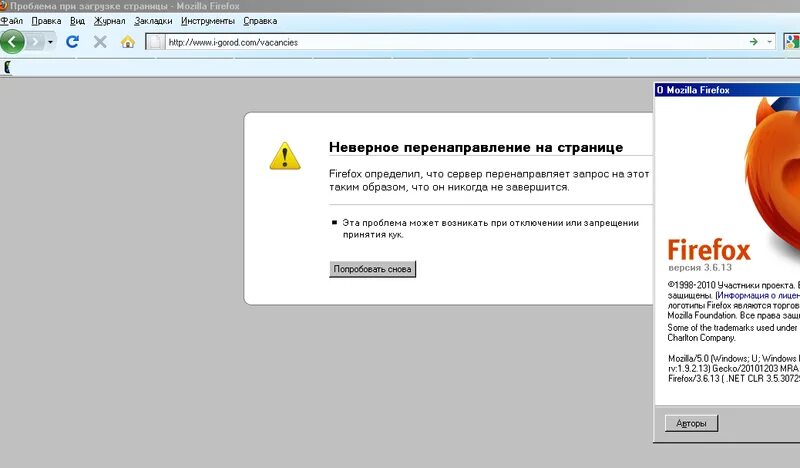Click the О Mozilla Firefox dialog title bar

727,90
